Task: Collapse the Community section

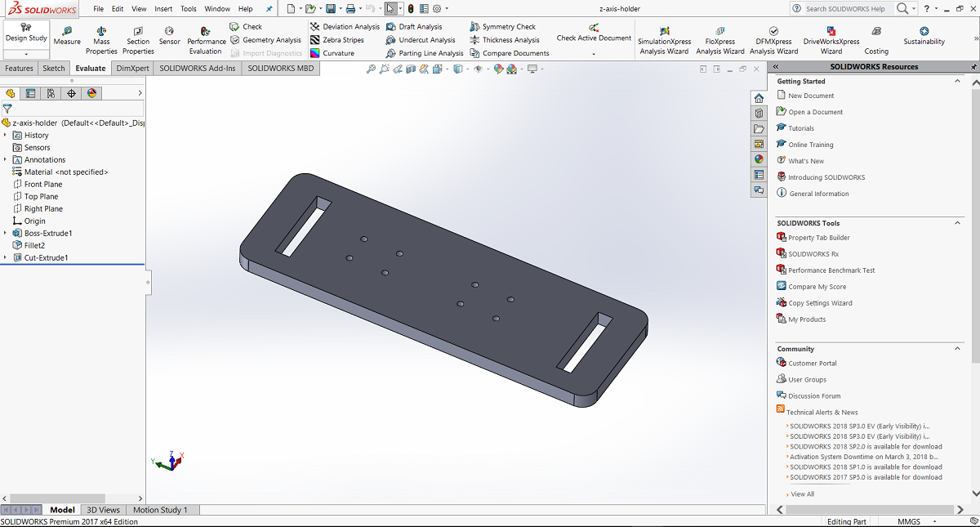Action: 958,348
